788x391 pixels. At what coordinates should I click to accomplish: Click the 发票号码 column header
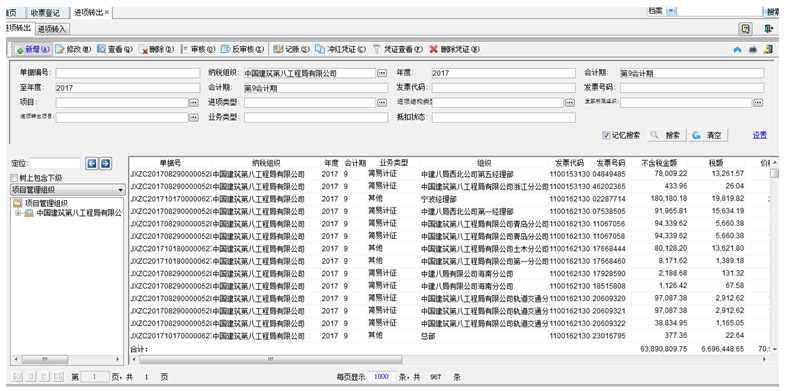coord(610,163)
